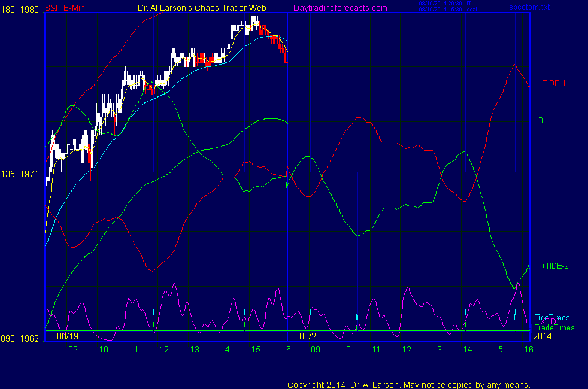
Task: Select the +TIDE-2 legend label
Action: click(x=554, y=266)
